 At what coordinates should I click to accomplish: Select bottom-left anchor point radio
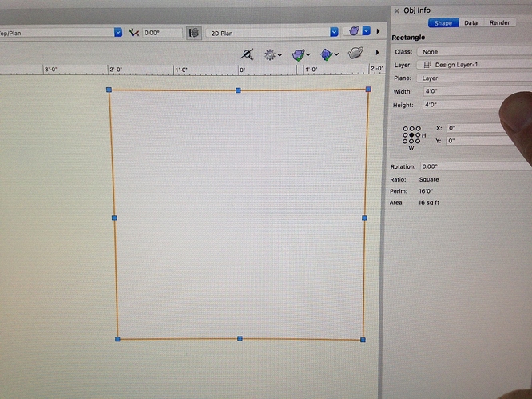[x=405, y=142]
